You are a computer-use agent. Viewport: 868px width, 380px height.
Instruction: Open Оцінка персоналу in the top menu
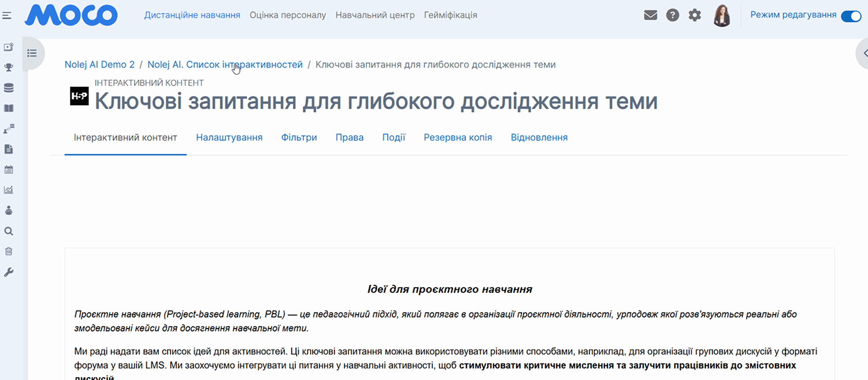pyautogui.click(x=288, y=15)
